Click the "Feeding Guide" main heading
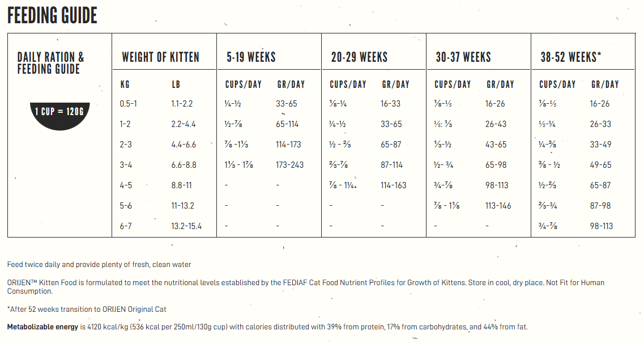The height and width of the screenshot is (343, 644). coord(52,16)
